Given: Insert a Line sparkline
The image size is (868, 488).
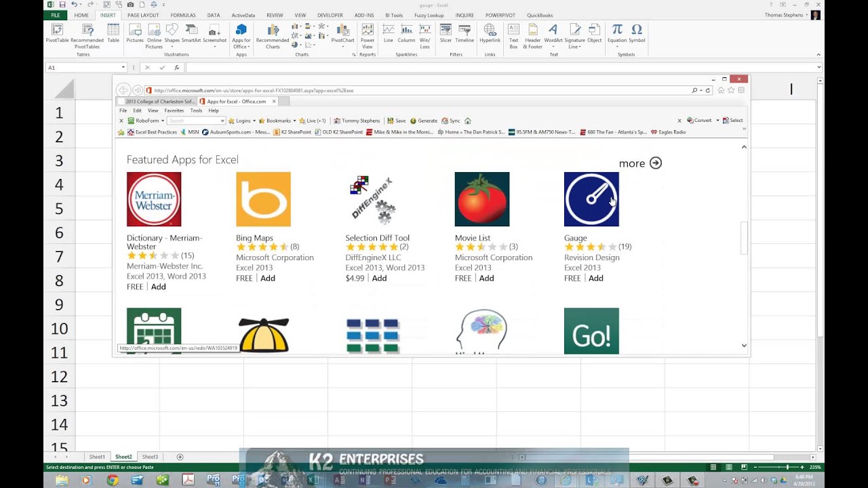Looking at the screenshot, I should coord(389,34).
